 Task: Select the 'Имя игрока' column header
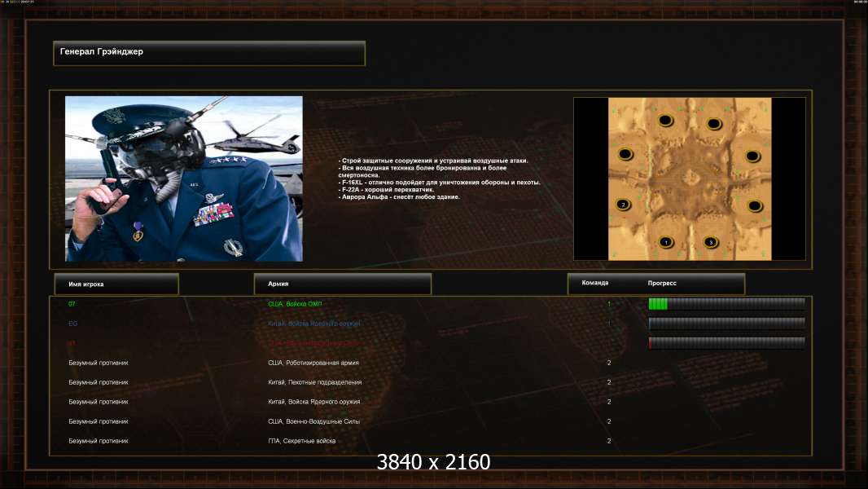(116, 284)
